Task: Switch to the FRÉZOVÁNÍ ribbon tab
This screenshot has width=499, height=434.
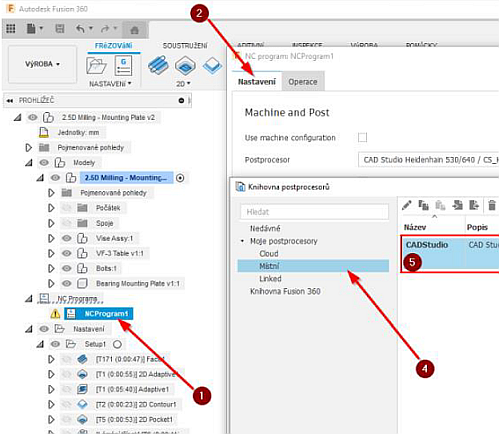Action: point(114,46)
